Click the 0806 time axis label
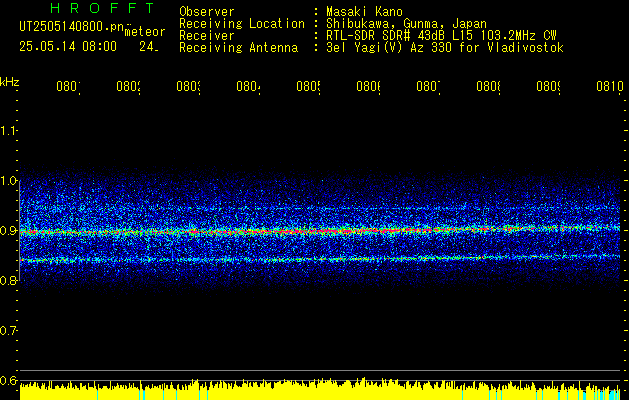629x400 pixels. [x=369, y=87]
